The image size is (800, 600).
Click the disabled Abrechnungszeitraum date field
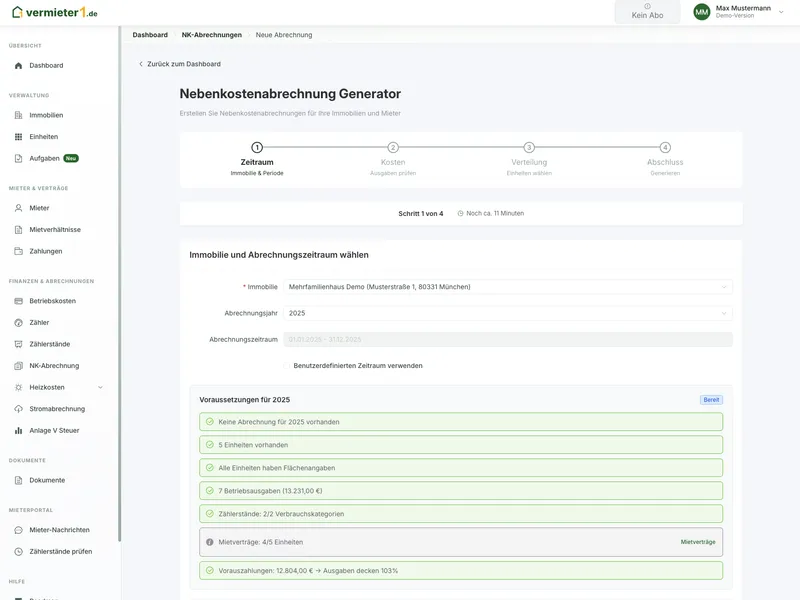(x=508, y=340)
